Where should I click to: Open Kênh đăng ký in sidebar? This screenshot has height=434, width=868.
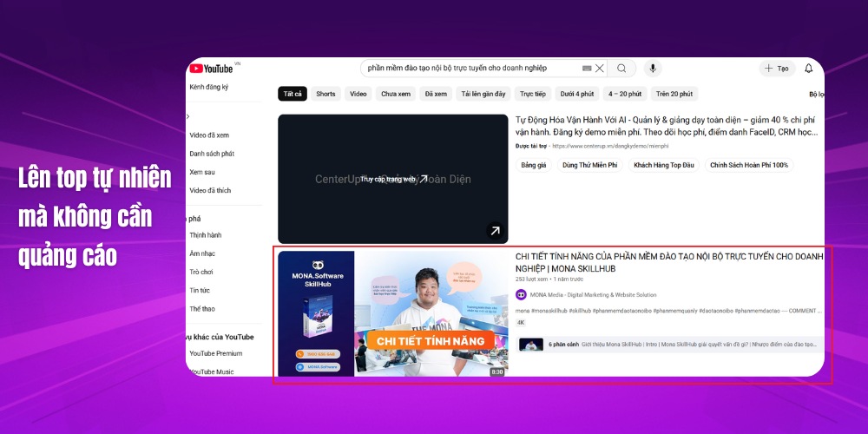tap(208, 87)
